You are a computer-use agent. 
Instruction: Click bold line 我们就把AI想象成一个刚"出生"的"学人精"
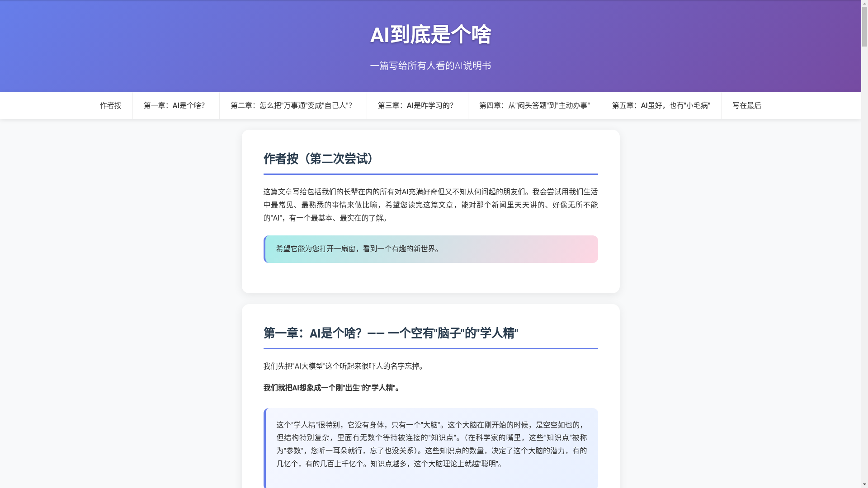pyautogui.click(x=331, y=388)
